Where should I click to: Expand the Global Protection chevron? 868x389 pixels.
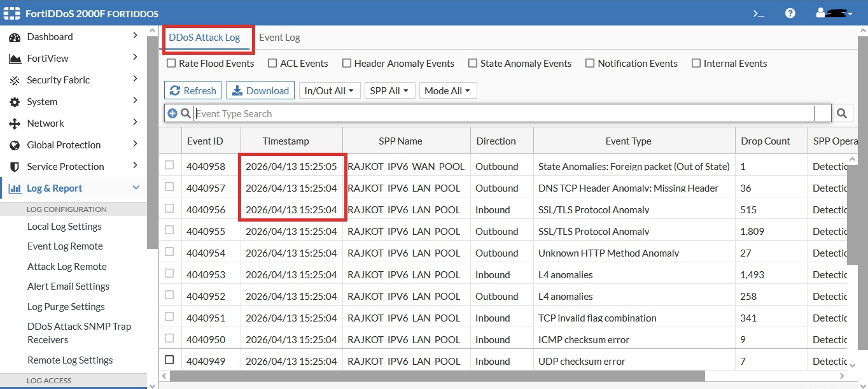point(135,145)
